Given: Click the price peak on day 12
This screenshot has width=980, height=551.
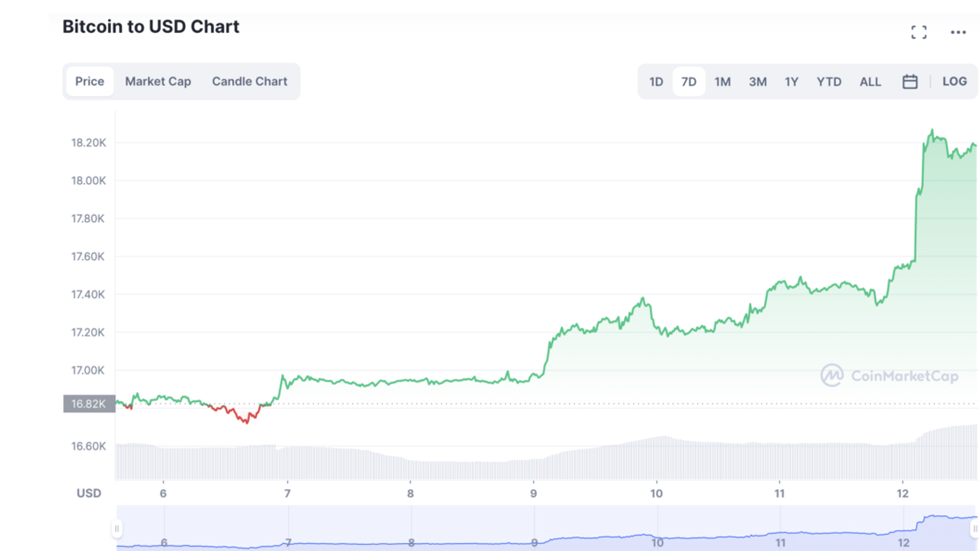Looking at the screenshot, I should tap(933, 131).
